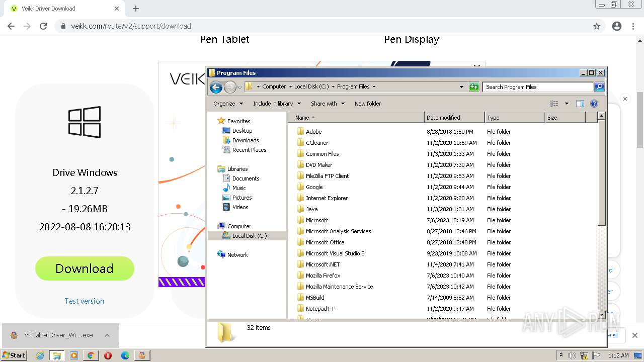
Task: Expand the Local Disk (C:) breadcrumb dropdown arrow
Action: (333, 86)
